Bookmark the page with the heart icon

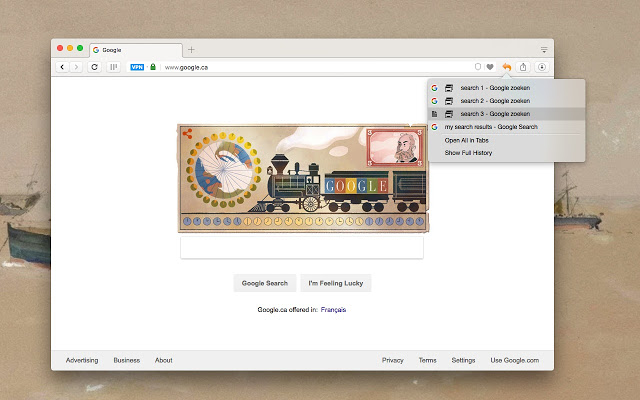click(x=490, y=67)
